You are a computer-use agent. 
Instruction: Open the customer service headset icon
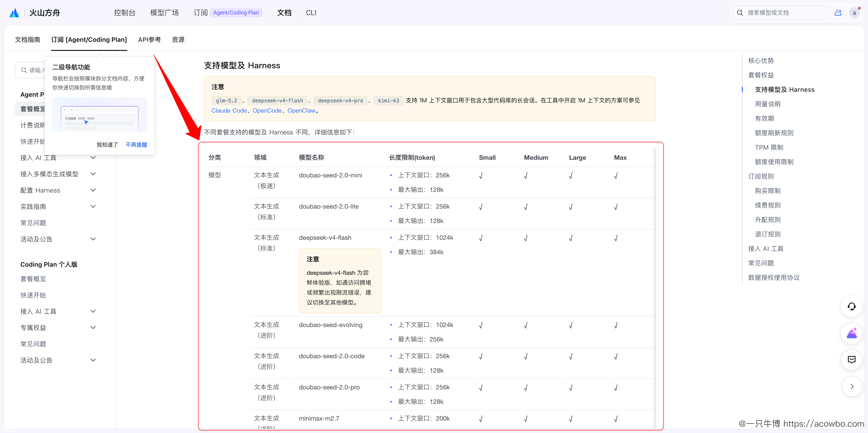[851, 306]
